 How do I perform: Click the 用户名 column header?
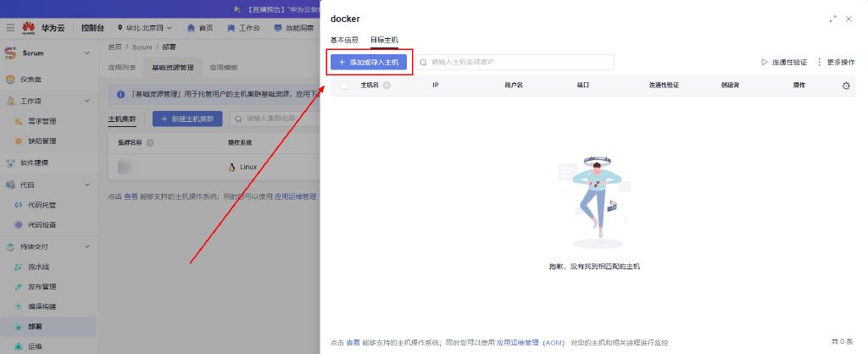[514, 86]
